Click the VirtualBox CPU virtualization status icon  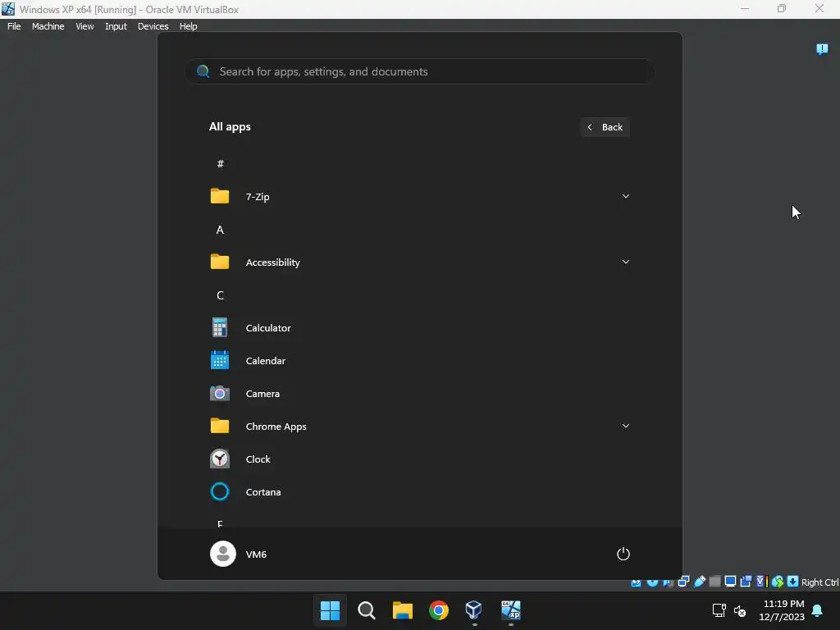coord(761,582)
